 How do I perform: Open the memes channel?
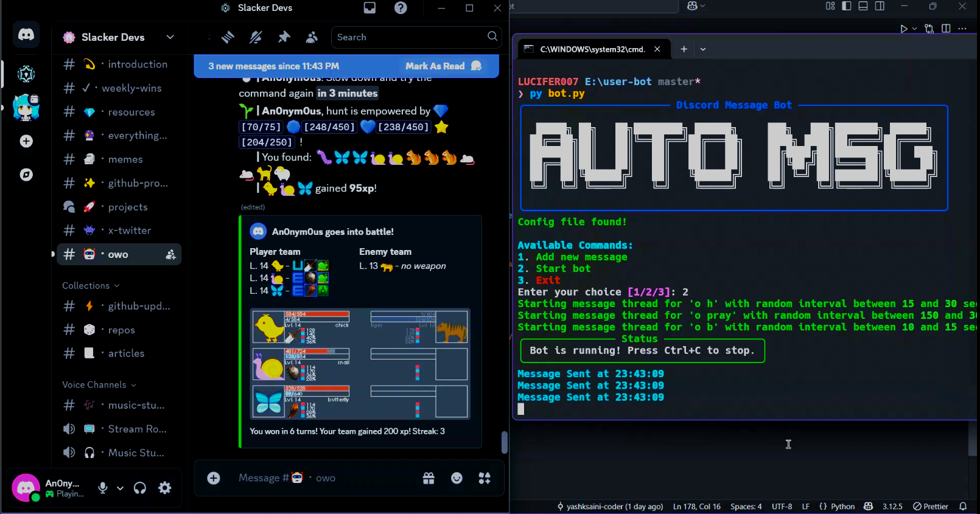[x=119, y=159]
